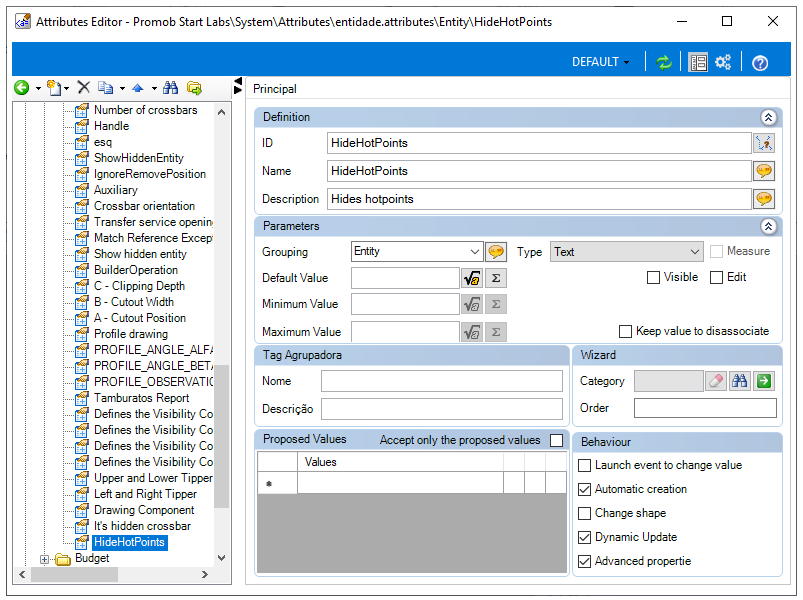
Task: Select Crossbar orientation tree item
Action: 144,206
